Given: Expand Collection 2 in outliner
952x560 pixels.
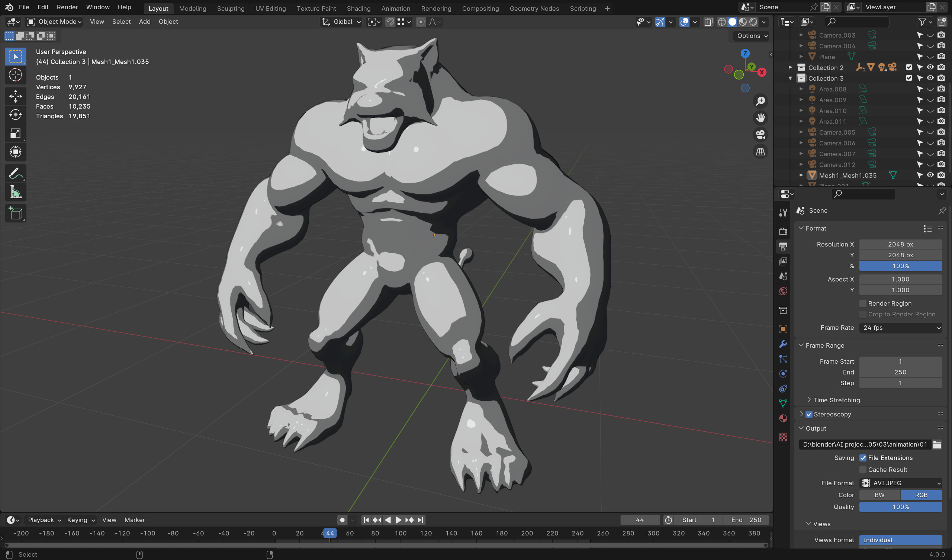Looking at the screenshot, I should coord(790,67).
